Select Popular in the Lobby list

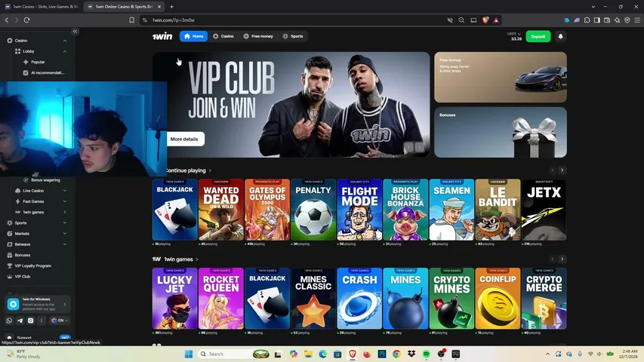(x=39, y=62)
